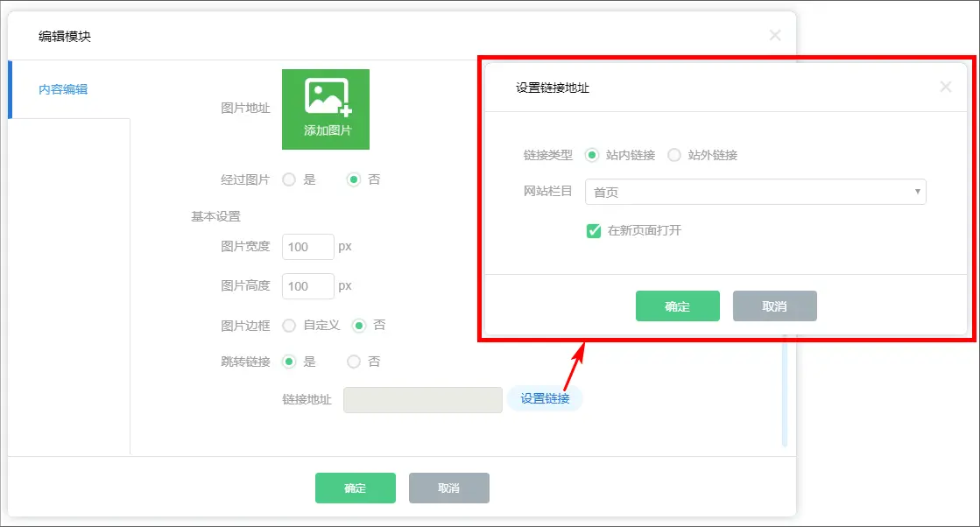Viewport: 980px width, 527px height.
Task: Click the 确定 button in 编辑模块 footer
Action: (355, 488)
